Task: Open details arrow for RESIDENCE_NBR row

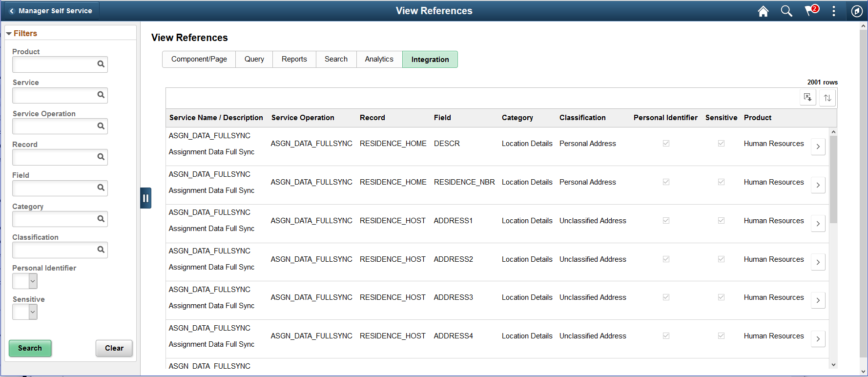Action: 818,185
